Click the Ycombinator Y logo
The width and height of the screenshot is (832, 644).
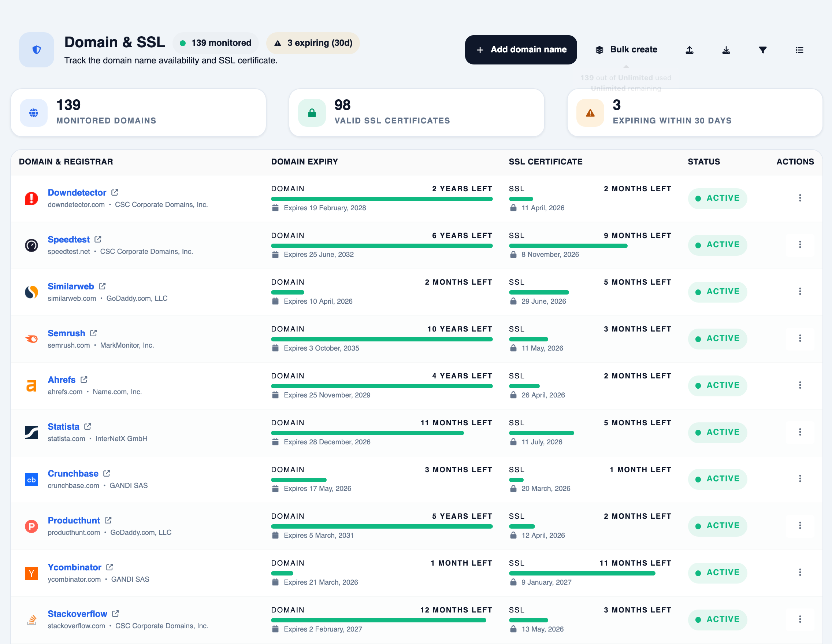(31, 573)
